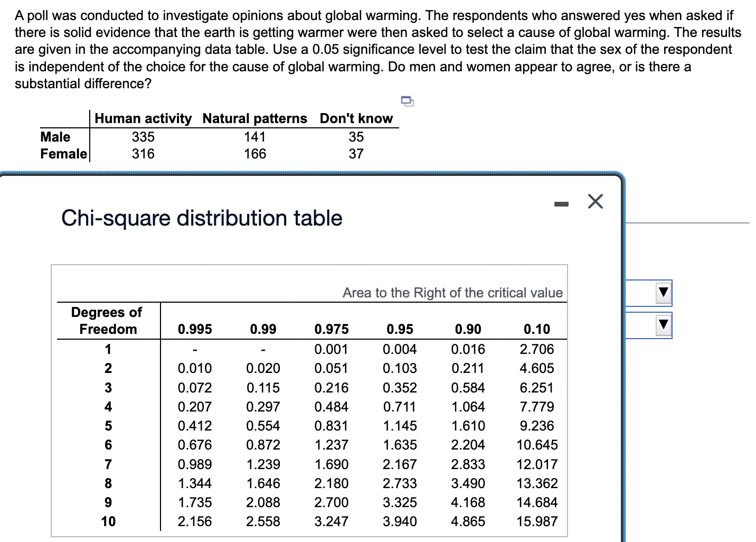This screenshot has width=756, height=542.
Task: Click the Female natural patterns value 166
Action: [254, 154]
